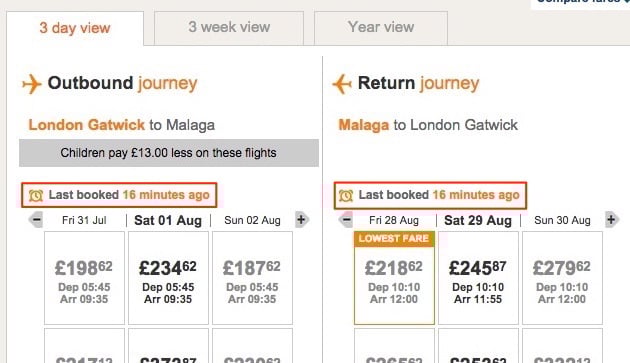Image resolution: width=630 pixels, height=363 pixels.
Task: Select the £245.87 Sat 29 Aug return
Action: pos(478,278)
